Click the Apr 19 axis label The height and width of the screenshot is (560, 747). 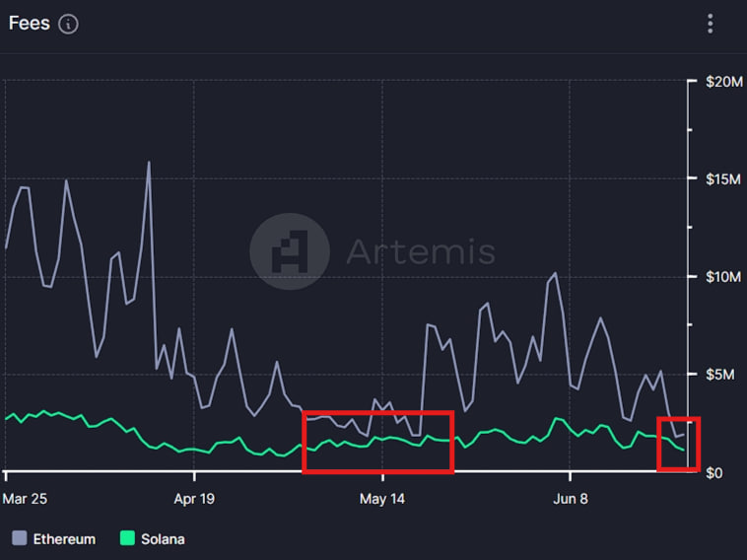click(194, 499)
